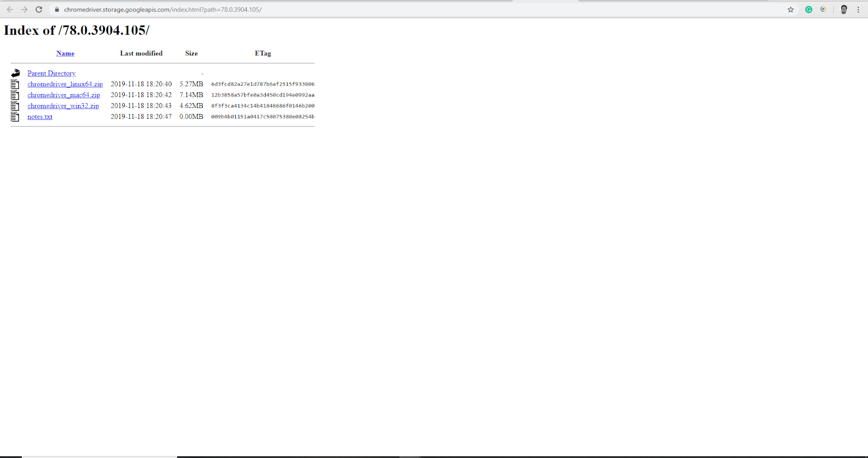
Task: Click the date 2019-11-18 18:20:40
Action: pos(141,84)
